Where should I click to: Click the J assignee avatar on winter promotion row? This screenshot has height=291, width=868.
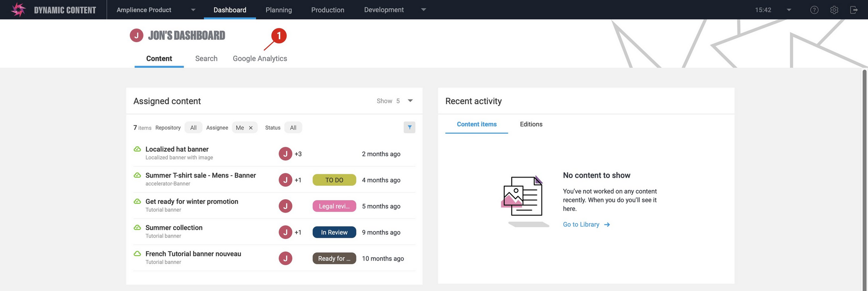(x=285, y=206)
